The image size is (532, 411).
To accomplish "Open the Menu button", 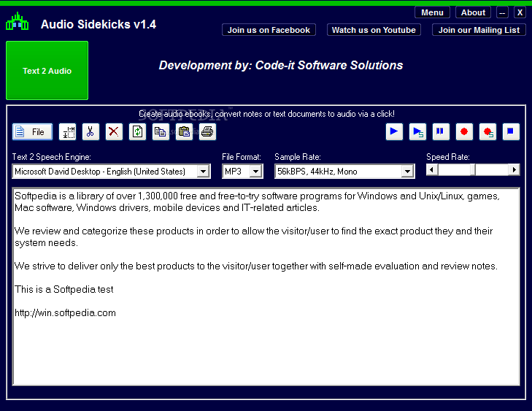I will (x=432, y=12).
